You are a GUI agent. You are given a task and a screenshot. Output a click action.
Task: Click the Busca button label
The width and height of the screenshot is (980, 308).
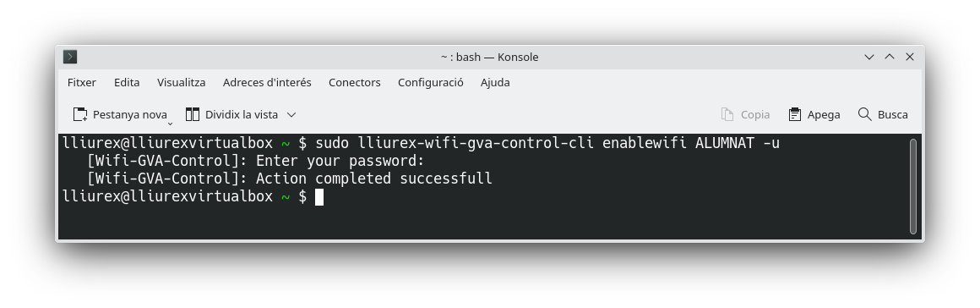(892, 114)
